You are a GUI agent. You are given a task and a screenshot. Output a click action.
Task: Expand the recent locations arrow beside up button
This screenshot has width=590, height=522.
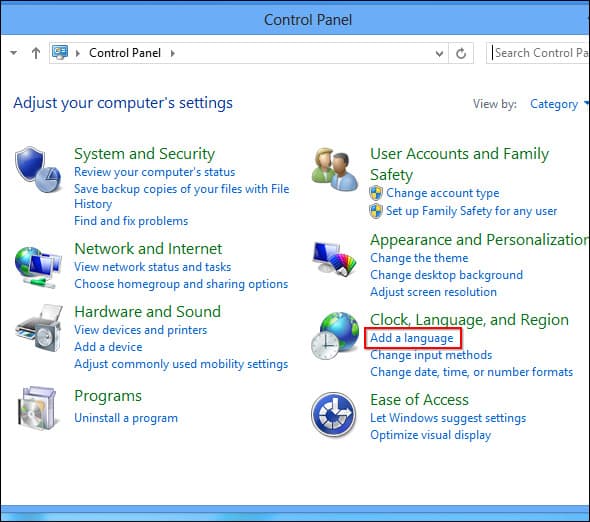pyautogui.click(x=14, y=53)
